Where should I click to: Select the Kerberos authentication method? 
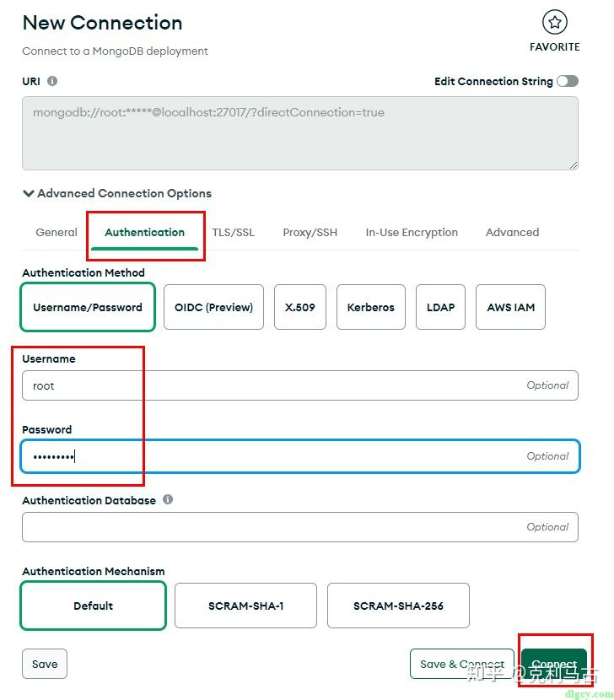click(370, 307)
